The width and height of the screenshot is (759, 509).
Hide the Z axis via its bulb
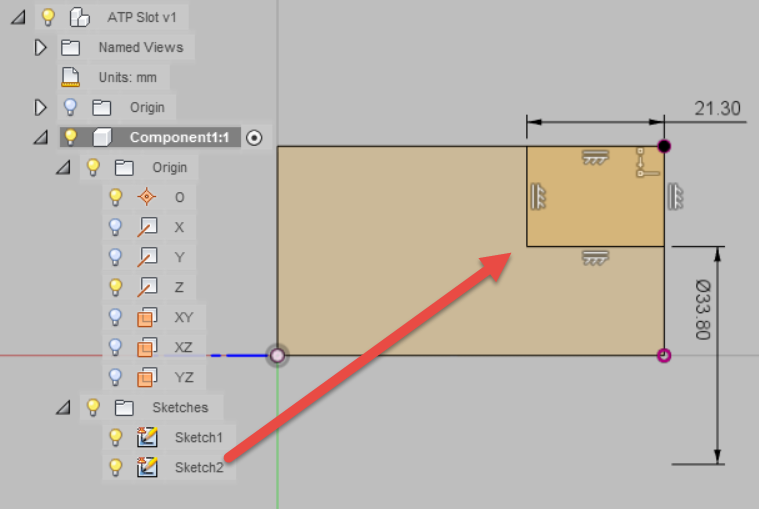click(x=116, y=287)
